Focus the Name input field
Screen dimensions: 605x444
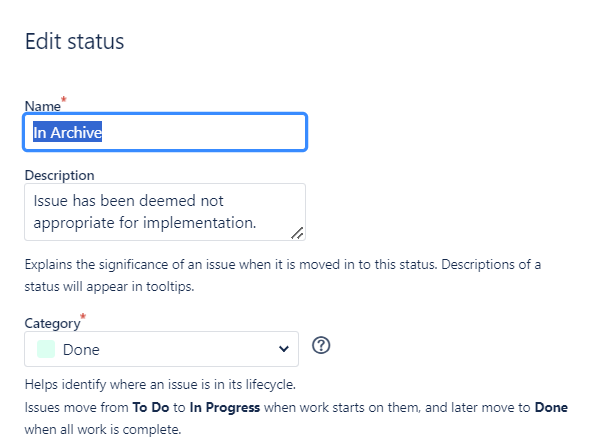click(x=165, y=132)
